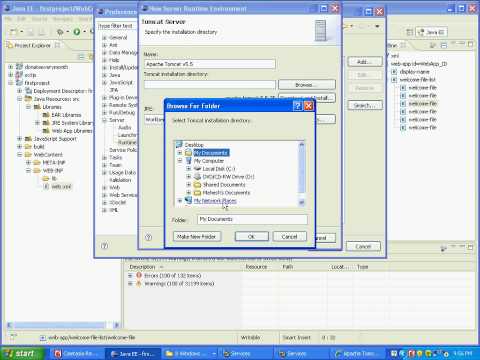Screen dimensions: 480x360
Task: Select Validation in Preferences tree
Action: tap(120, 180)
